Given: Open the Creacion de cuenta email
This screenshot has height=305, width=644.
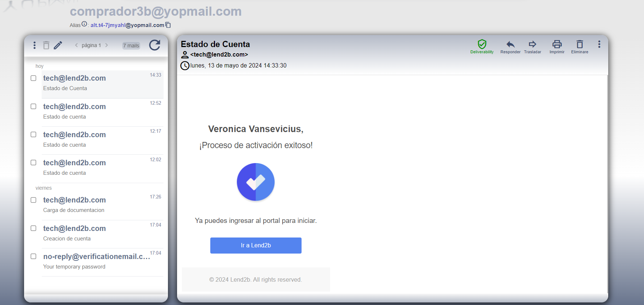Looking at the screenshot, I should (102, 233).
